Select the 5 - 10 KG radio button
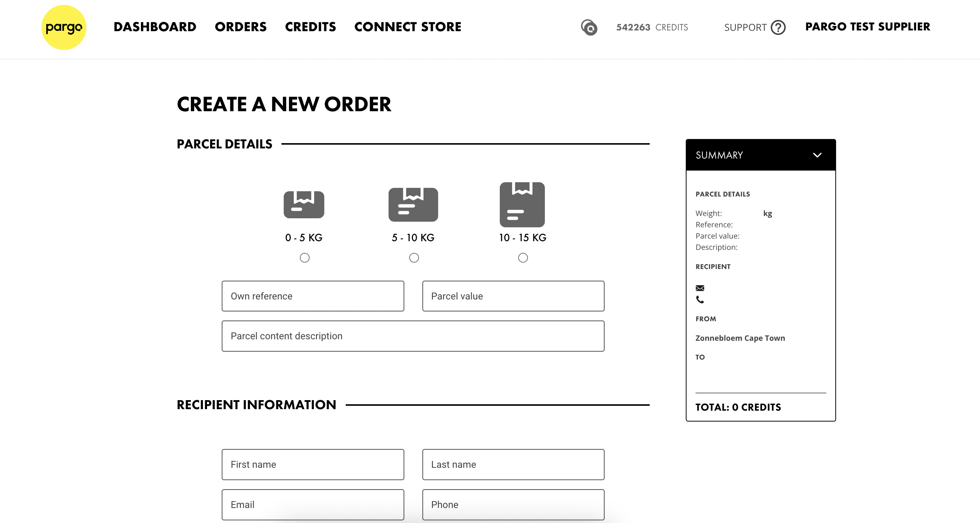 click(x=414, y=258)
